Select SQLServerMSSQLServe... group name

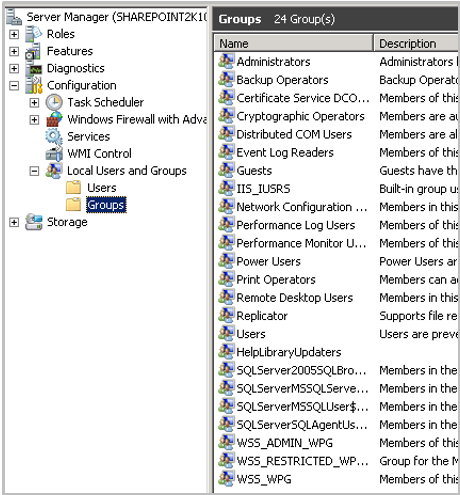(303, 388)
